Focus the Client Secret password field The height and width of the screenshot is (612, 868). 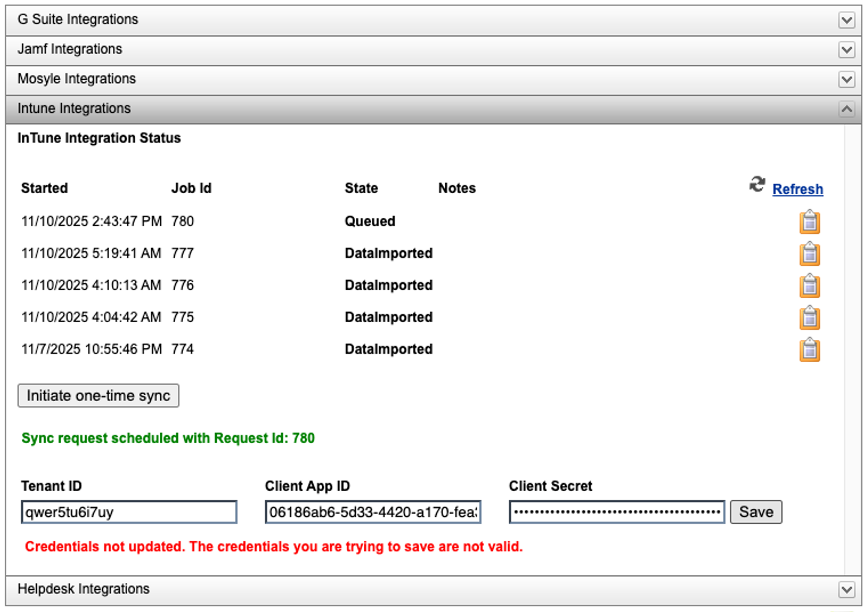pos(617,512)
